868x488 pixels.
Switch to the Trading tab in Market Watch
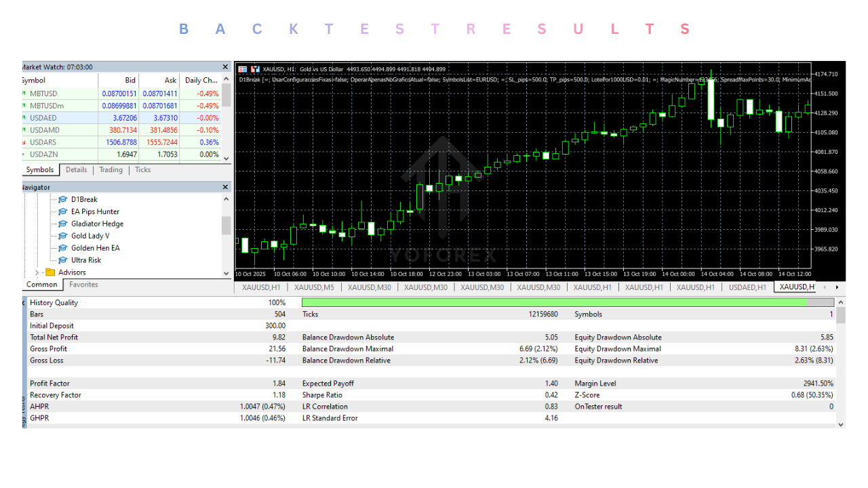(111, 169)
